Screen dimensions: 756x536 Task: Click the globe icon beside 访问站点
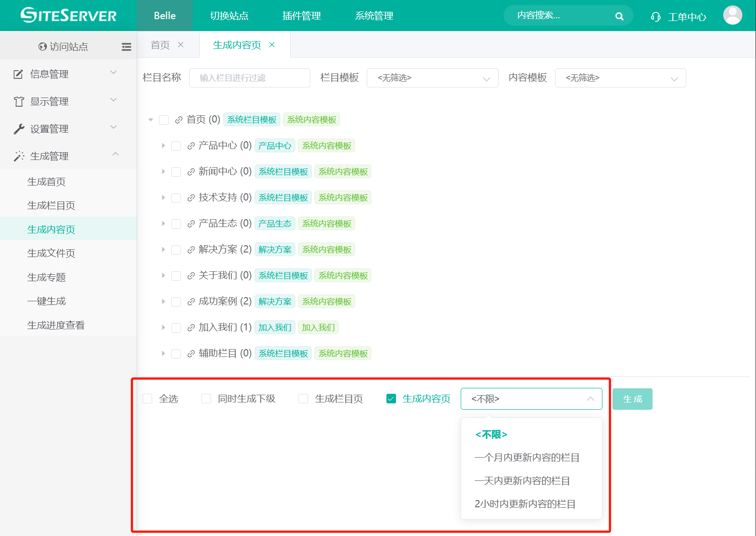[x=42, y=46]
